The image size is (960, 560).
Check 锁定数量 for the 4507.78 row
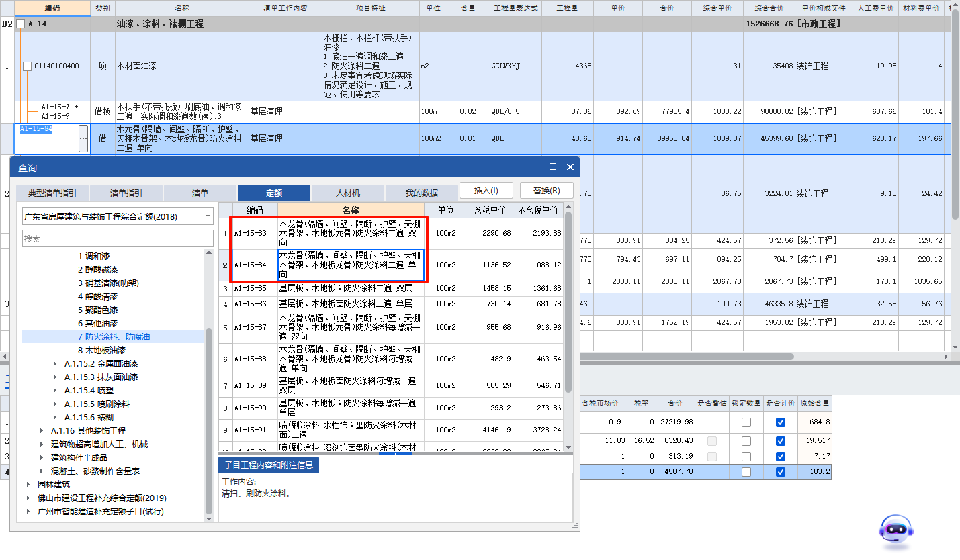[x=746, y=472]
